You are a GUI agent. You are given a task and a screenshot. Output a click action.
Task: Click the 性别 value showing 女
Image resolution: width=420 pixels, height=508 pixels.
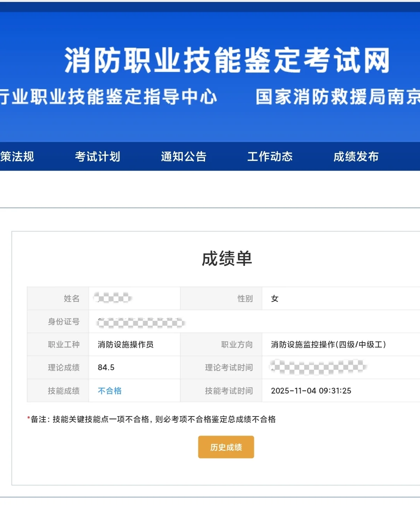coord(275,299)
